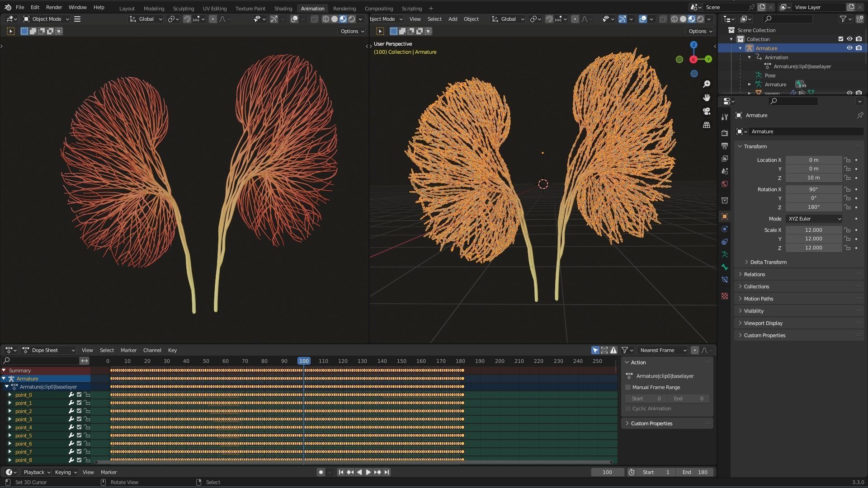This screenshot has width=868, height=488.
Task: Open Keying popover in timeline footer
Action: tap(66, 472)
